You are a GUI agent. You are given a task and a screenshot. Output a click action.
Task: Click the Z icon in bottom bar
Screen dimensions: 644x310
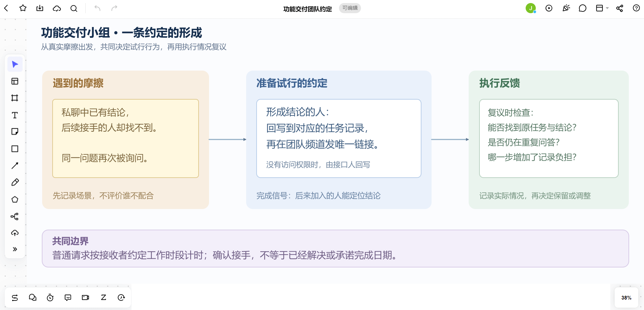(x=104, y=298)
